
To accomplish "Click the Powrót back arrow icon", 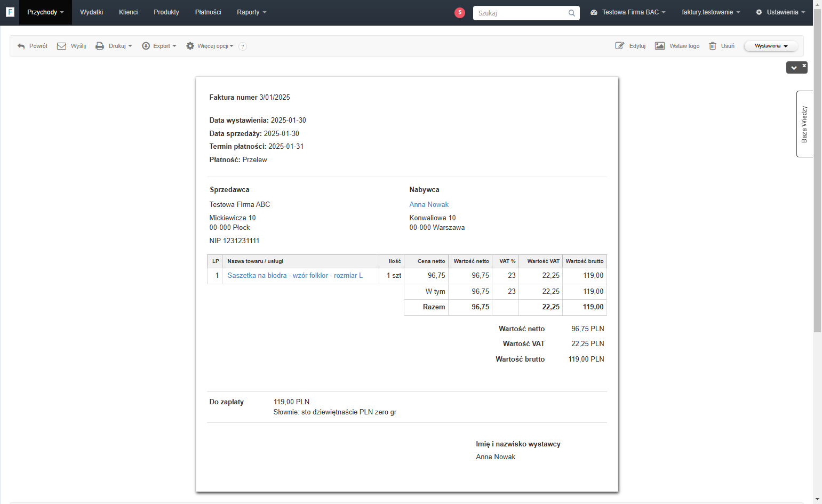I will 21,46.
